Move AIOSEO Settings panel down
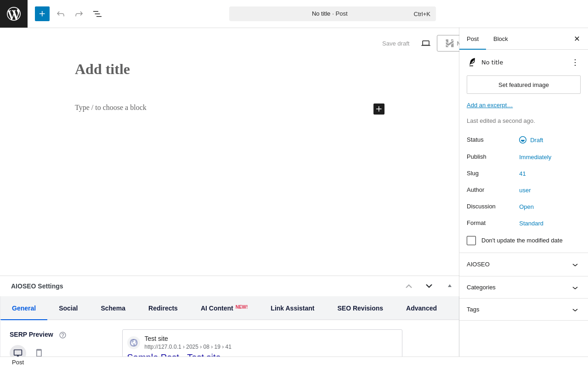588x368 pixels. point(429,286)
